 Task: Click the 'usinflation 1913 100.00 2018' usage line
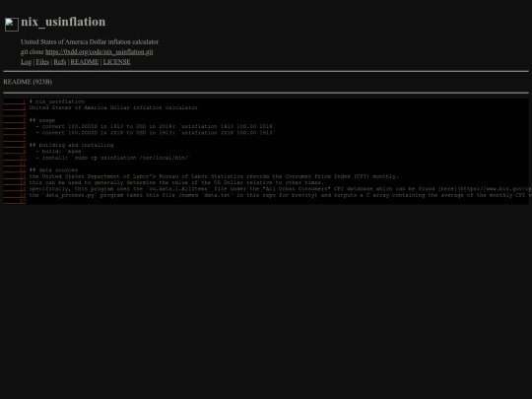coord(156,126)
